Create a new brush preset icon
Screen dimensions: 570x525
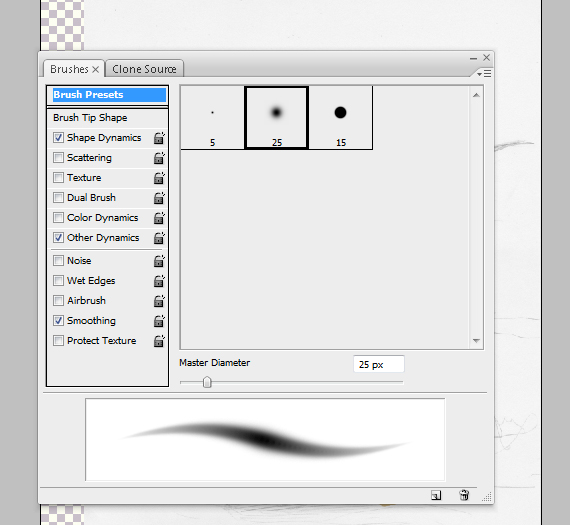click(436, 495)
